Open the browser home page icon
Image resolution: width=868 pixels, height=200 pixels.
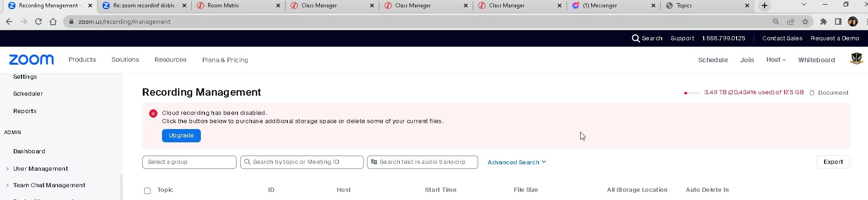coord(53,22)
